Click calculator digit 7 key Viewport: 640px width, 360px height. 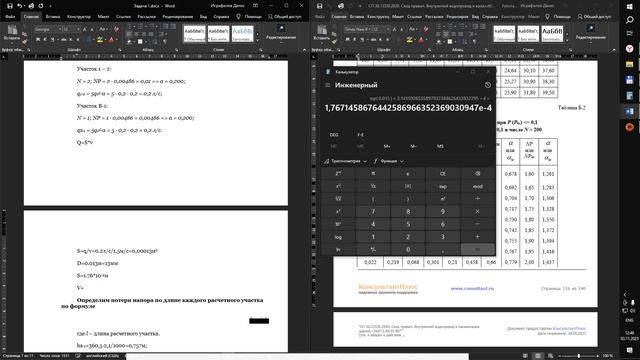pyautogui.click(x=373, y=211)
